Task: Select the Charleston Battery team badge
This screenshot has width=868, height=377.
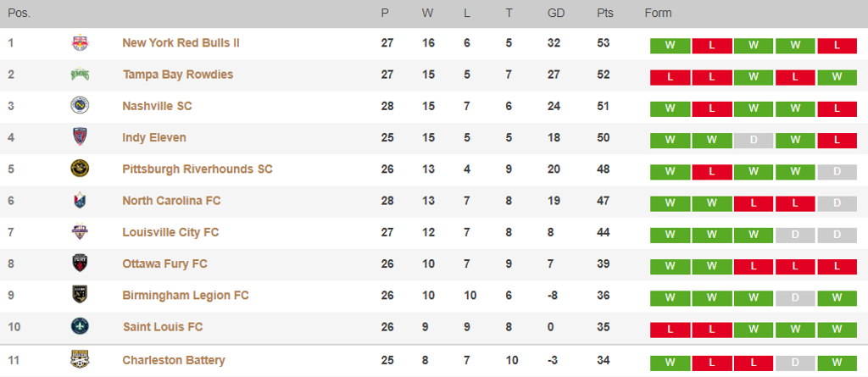Action: [x=81, y=360]
